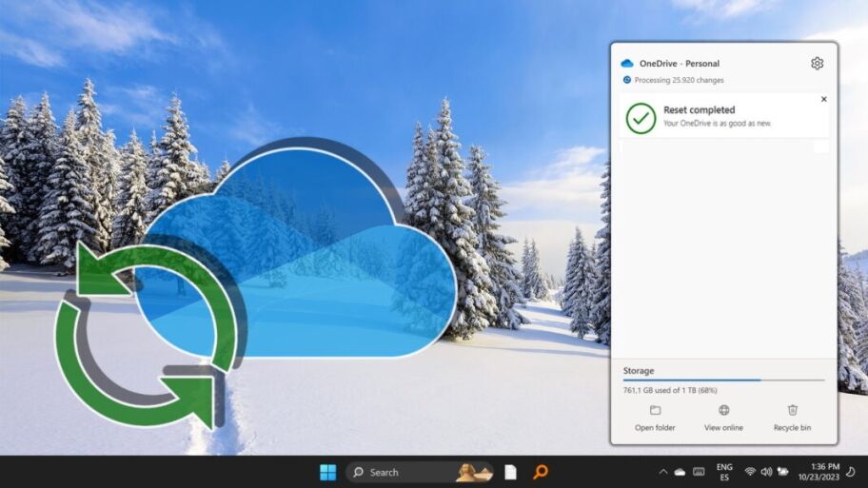The height and width of the screenshot is (488, 868).
Task: Click the processing changes sync icon
Action: [x=627, y=80]
